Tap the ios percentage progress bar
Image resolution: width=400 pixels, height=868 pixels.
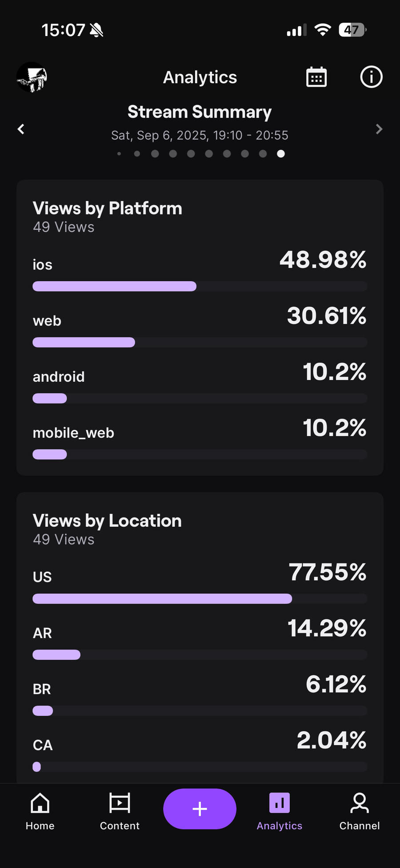(200, 286)
